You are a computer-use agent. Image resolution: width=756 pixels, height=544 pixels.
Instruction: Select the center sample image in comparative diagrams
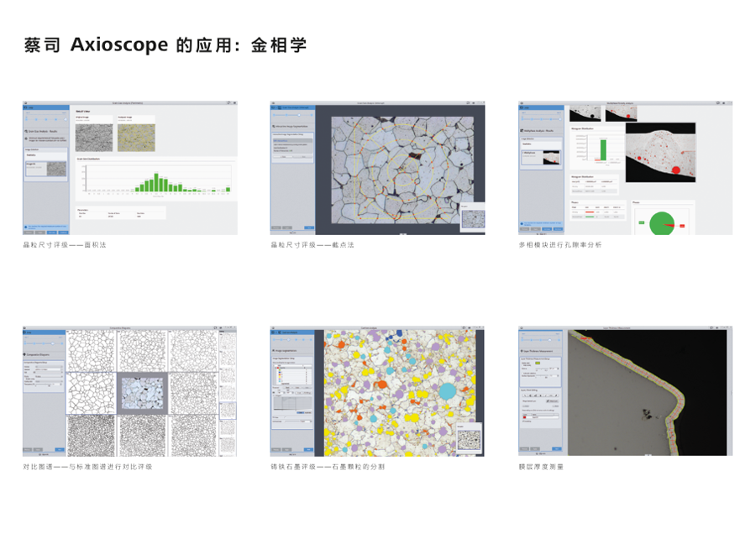(x=143, y=392)
